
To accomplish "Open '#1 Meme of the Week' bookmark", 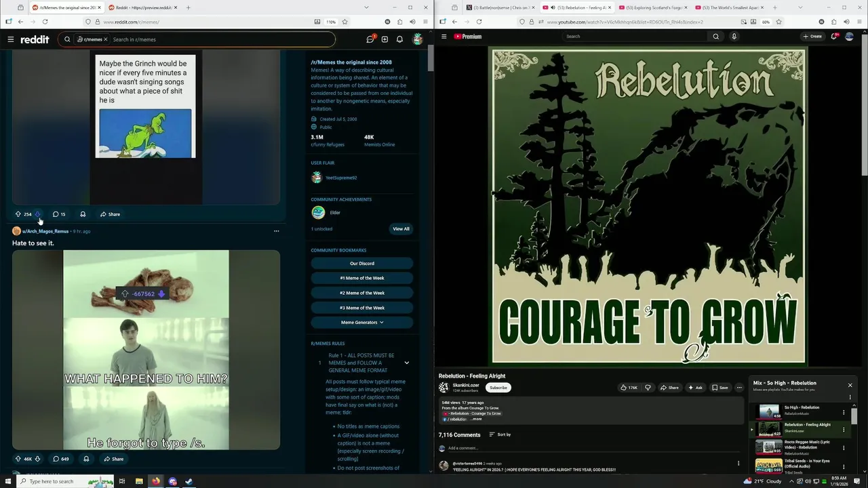I will (362, 278).
